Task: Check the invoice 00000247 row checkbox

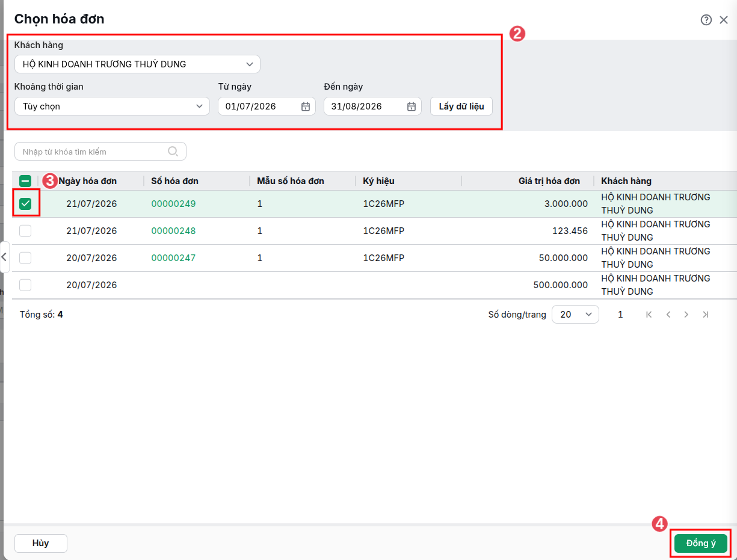Action: 25,258
